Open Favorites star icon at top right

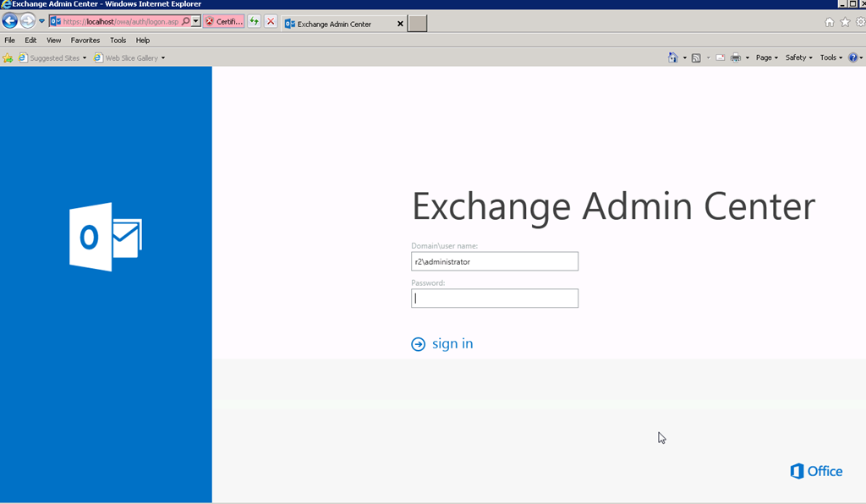(x=845, y=22)
